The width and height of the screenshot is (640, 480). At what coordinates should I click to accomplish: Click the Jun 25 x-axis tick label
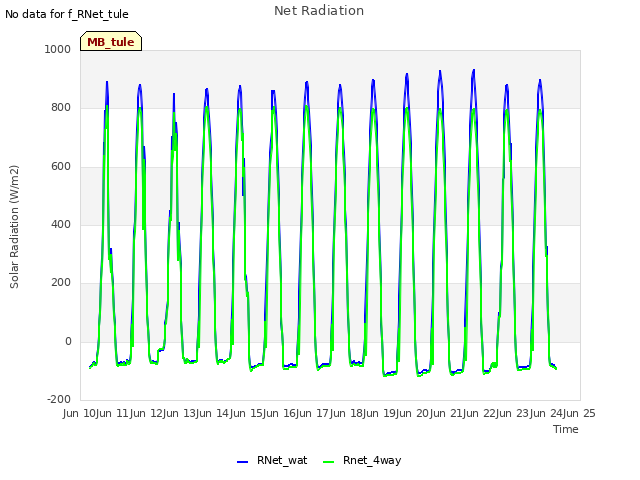tap(580, 413)
